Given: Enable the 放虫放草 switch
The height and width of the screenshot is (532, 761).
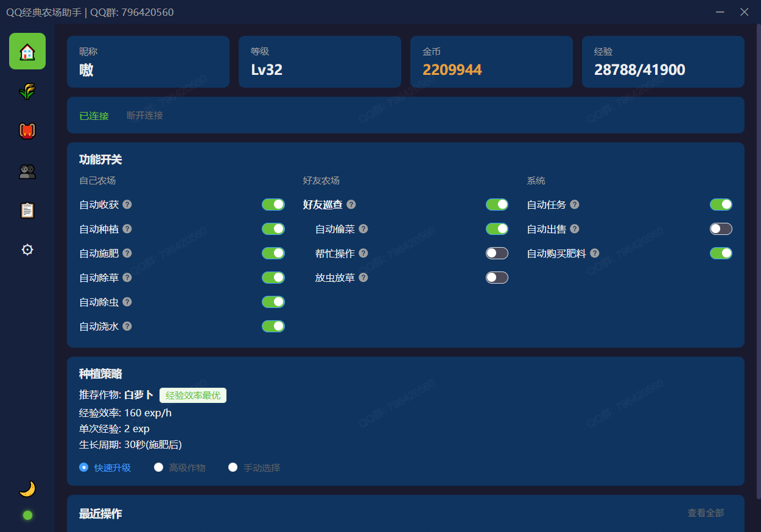Looking at the screenshot, I should pos(497,278).
